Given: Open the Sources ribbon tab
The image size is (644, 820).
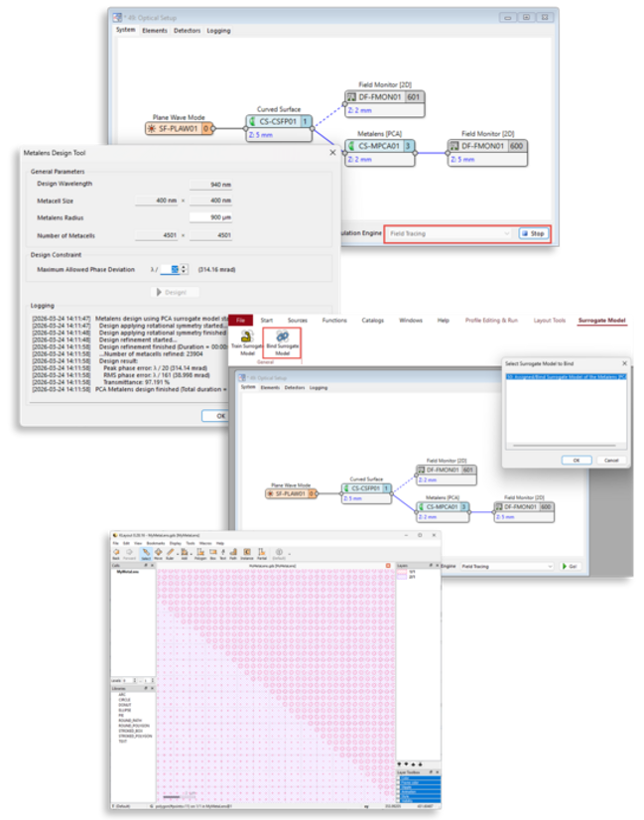Looking at the screenshot, I should (297, 321).
